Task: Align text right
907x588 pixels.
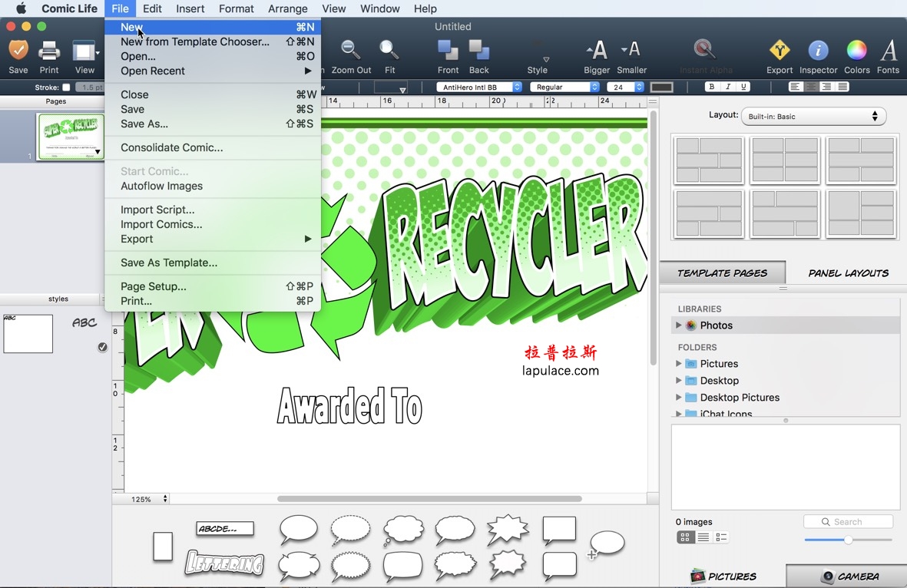Action: (826, 87)
